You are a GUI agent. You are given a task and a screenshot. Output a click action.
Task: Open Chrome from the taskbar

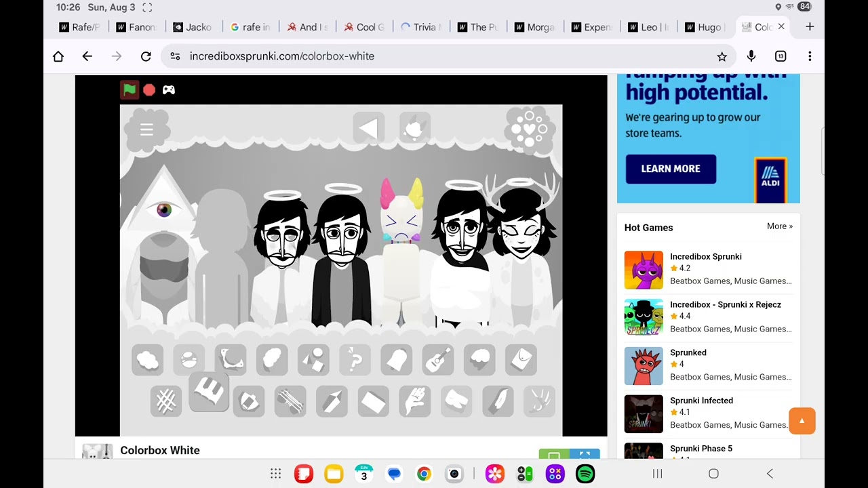pyautogui.click(x=424, y=474)
